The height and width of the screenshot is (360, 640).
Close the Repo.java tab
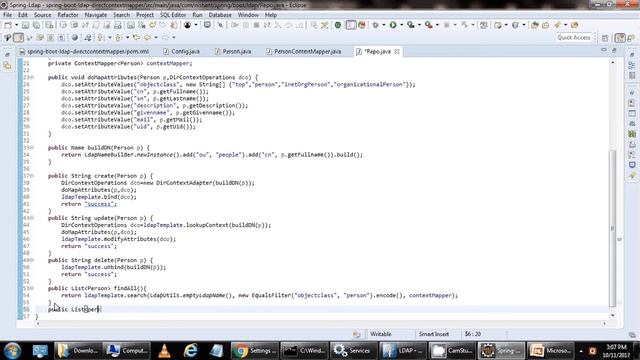pos(397,51)
